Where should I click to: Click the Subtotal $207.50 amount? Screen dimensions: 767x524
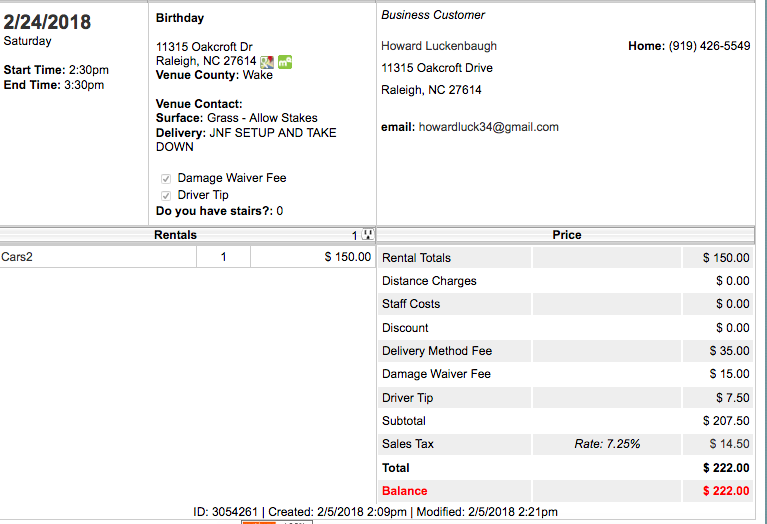(726, 421)
